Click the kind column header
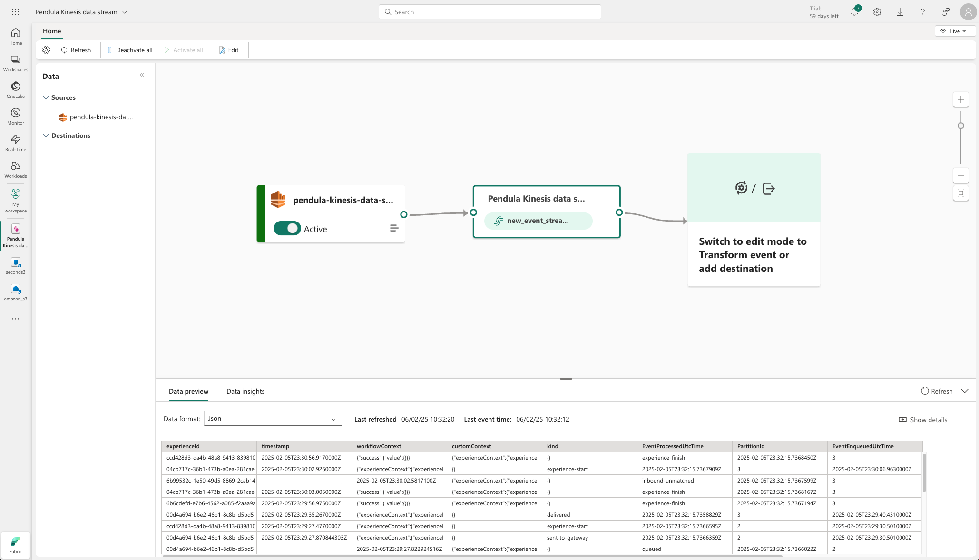Image resolution: width=979 pixels, height=560 pixels. (x=590, y=446)
